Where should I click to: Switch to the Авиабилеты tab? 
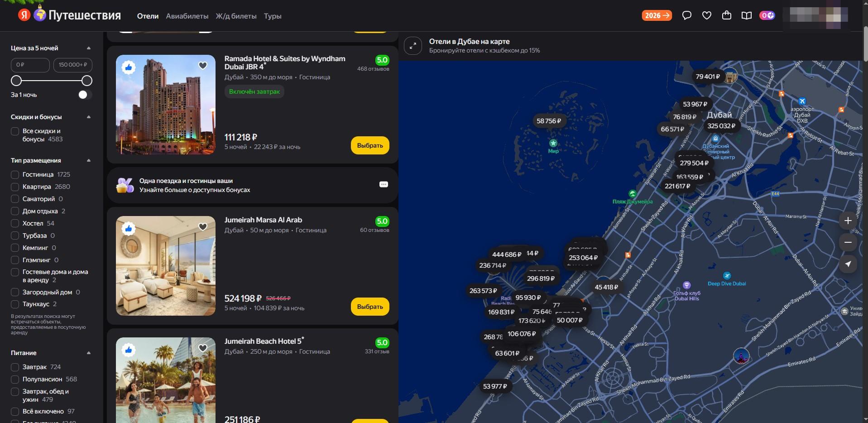click(187, 16)
